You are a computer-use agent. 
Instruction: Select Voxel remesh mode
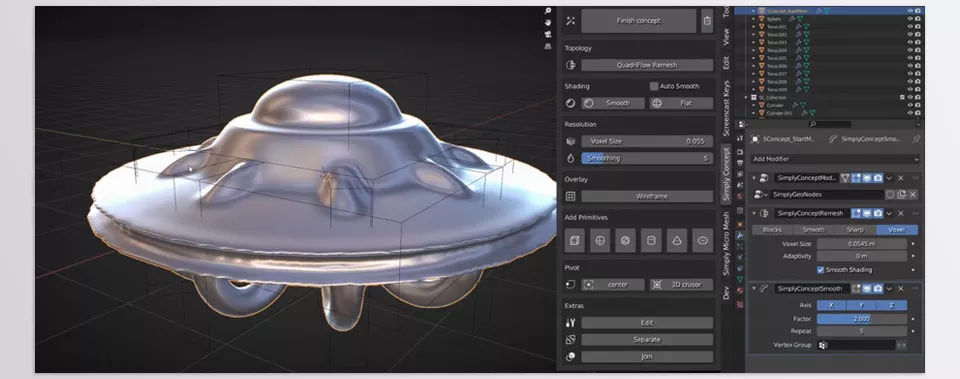(897, 230)
